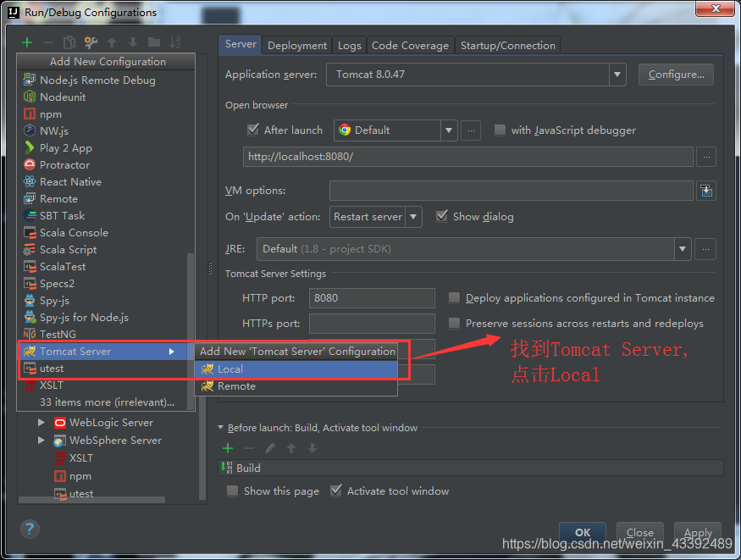
Task: Click the localhost URL input field
Action: (467, 157)
